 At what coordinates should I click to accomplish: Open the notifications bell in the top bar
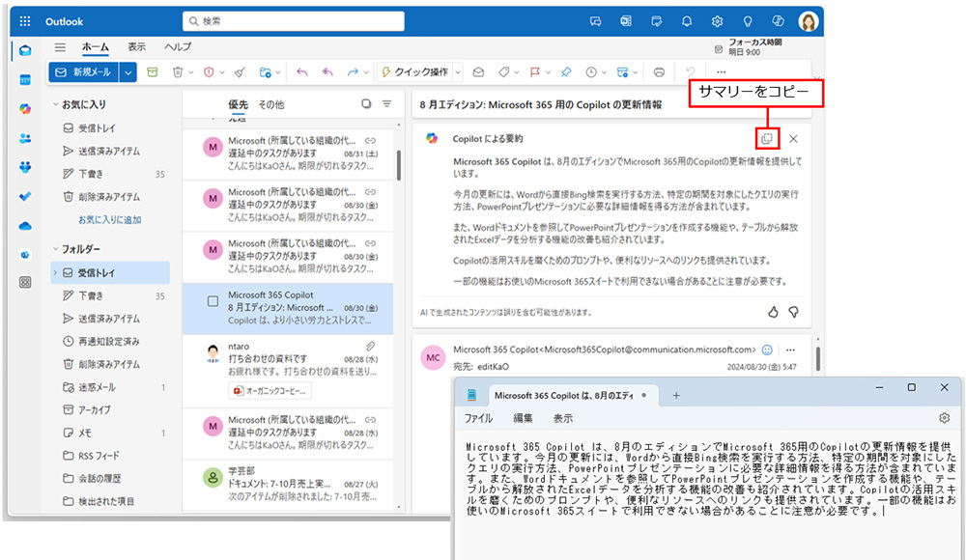[x=687, y=21]
